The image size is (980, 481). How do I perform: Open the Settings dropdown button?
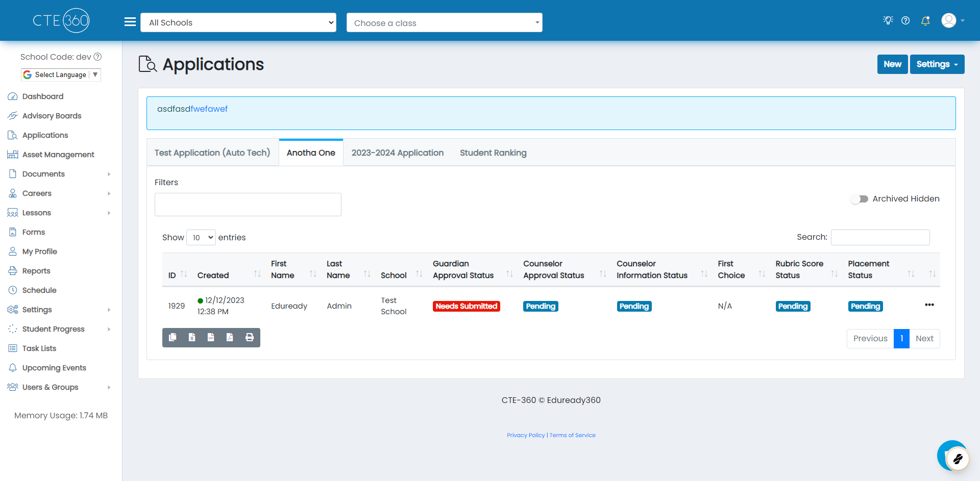[x=937, y=64]
